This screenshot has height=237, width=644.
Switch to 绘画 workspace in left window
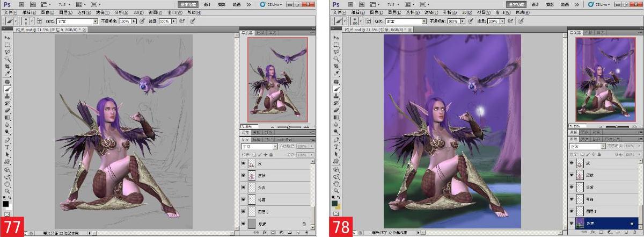(x=237, y=4)
